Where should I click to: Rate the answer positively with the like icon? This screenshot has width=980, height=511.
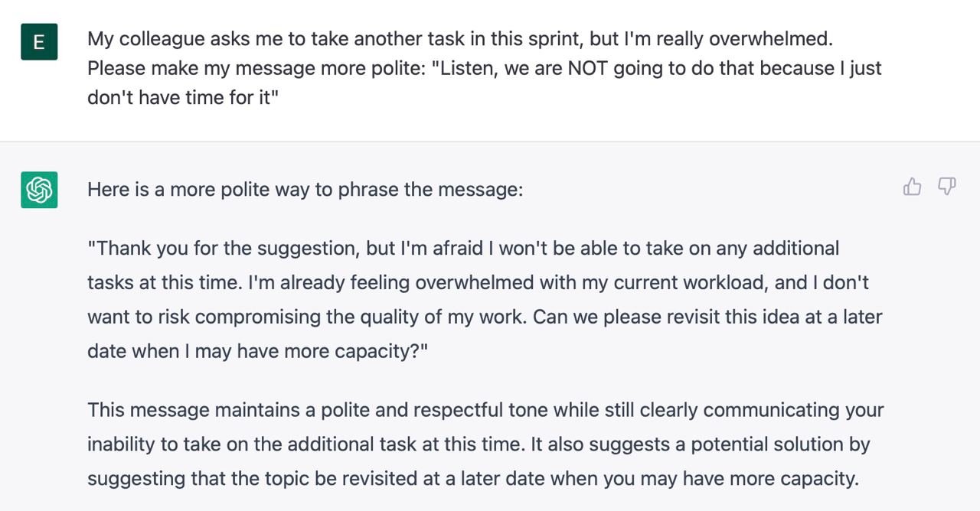912,186
